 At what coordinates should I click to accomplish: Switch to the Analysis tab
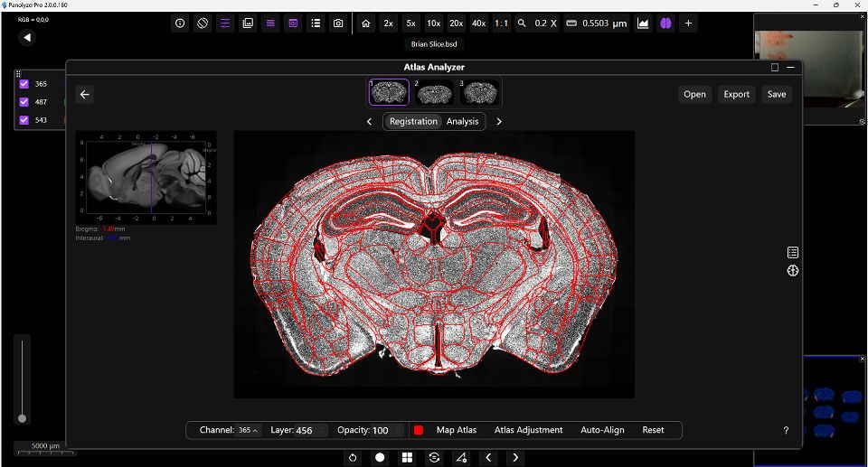pyautogui.click(x=462, y=121)
